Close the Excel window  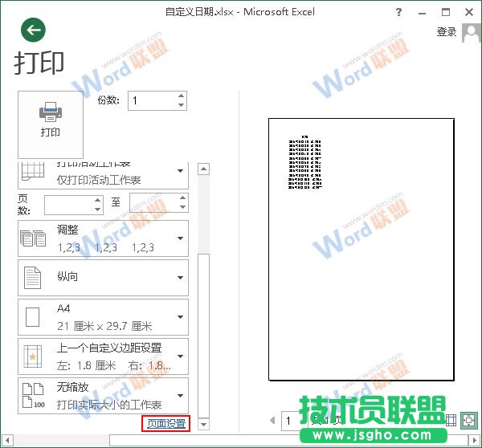tap(469, 12)
